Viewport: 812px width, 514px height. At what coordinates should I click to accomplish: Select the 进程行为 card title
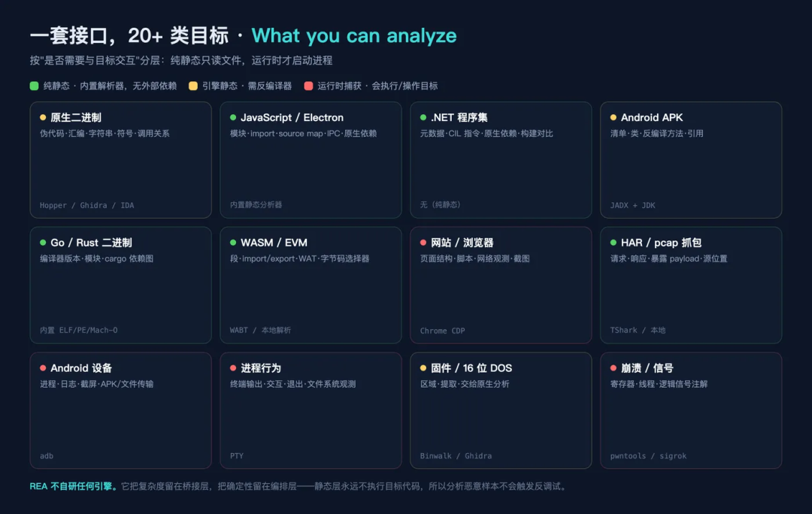[x=260, y=368]
